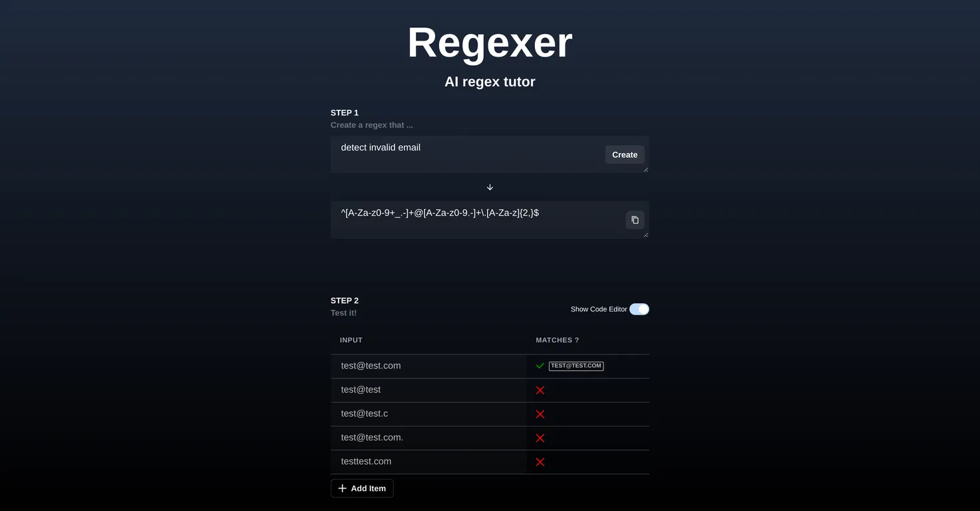Toggle the Show Code Editor switch
Viewport: 980px width, 511px height.
[639, 309]
